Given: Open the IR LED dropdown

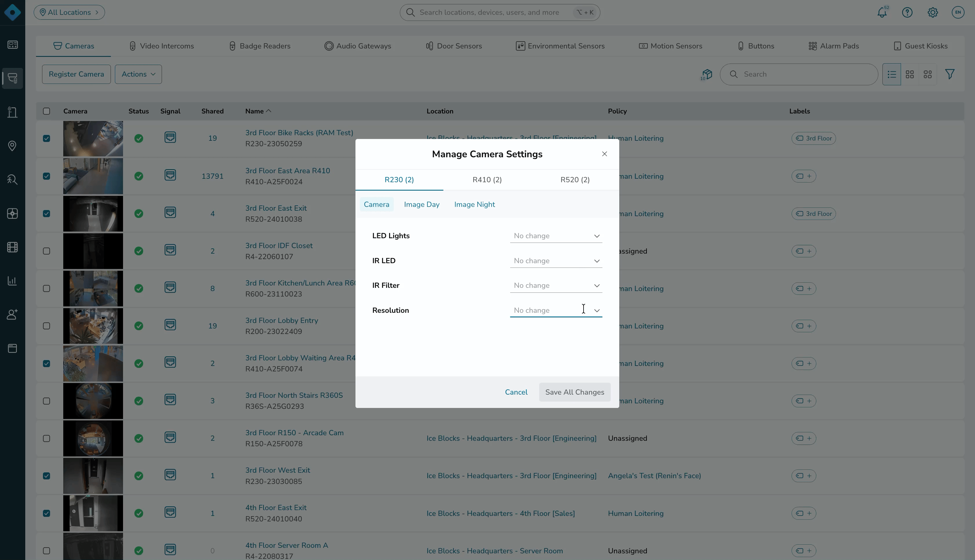Looking at the screenshot, I should 556,261.
